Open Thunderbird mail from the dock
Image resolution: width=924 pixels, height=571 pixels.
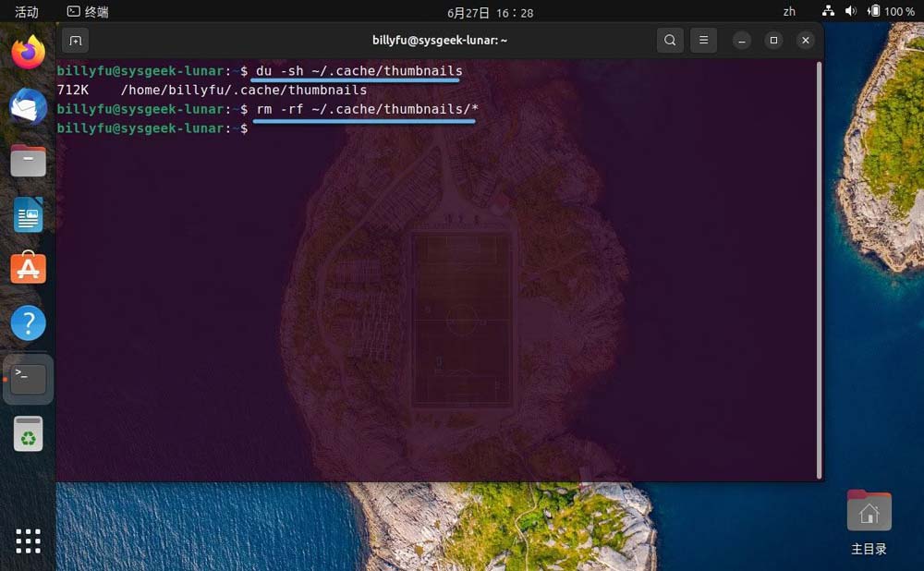click(x=29, y=106)
